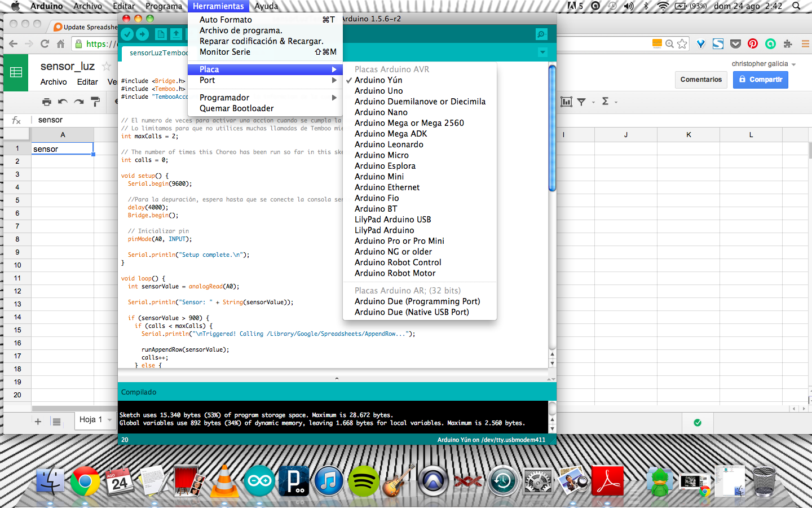Star the sensor_luz spreadsheet
The image size is (812, 508).
pyautogui.click(x=107, y=66)
